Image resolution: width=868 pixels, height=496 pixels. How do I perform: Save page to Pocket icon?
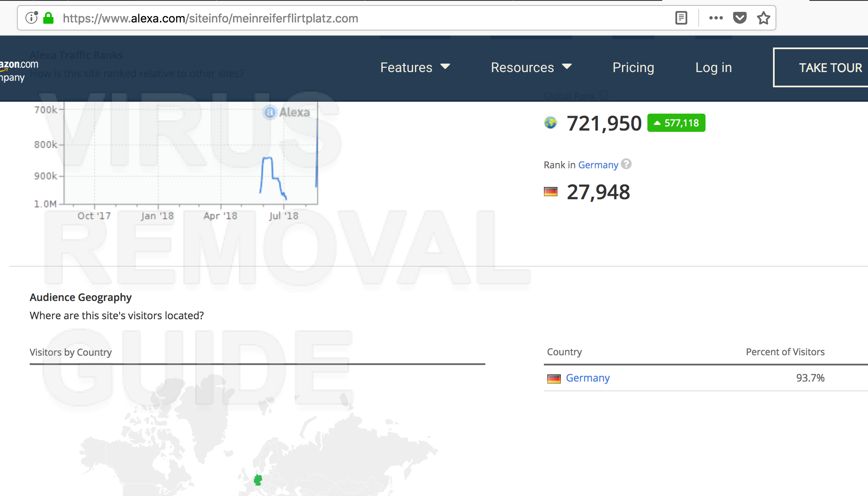tap(739, 18)
